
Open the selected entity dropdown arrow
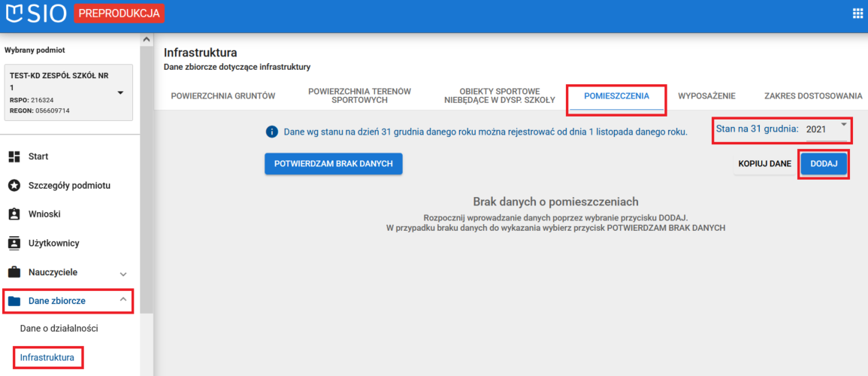[x=121, y=92]
